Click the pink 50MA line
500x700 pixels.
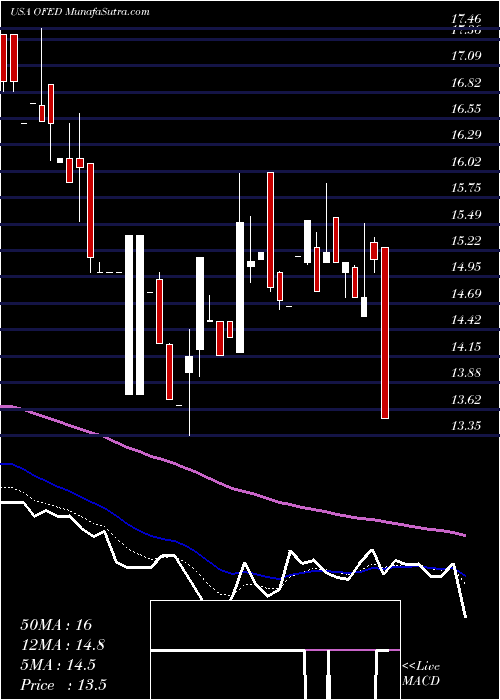click(x=232, y=486)
